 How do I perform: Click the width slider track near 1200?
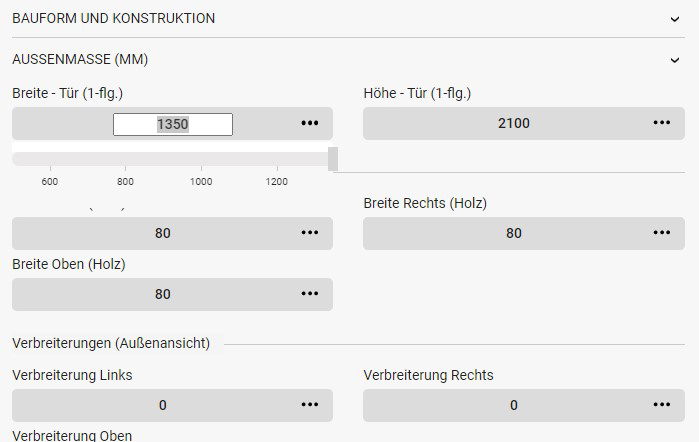pos(277,159)
